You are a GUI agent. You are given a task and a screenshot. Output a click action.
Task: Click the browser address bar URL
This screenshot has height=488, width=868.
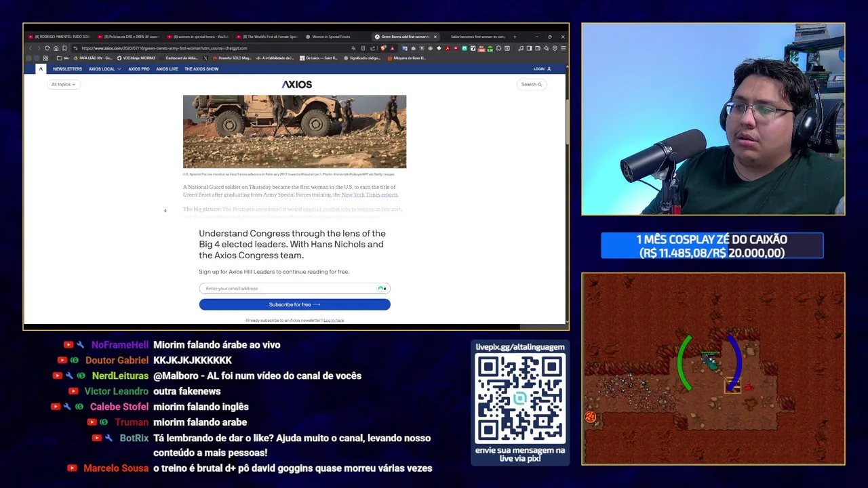coord(164,48)
